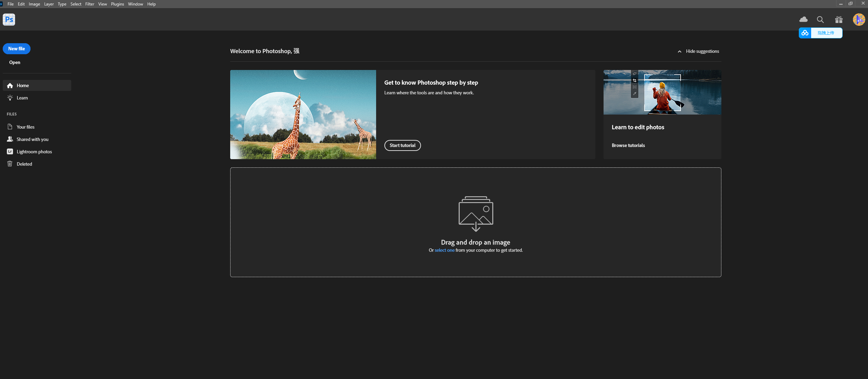Open the user profile avatar

pyautogui.click(x=859, y=20)
